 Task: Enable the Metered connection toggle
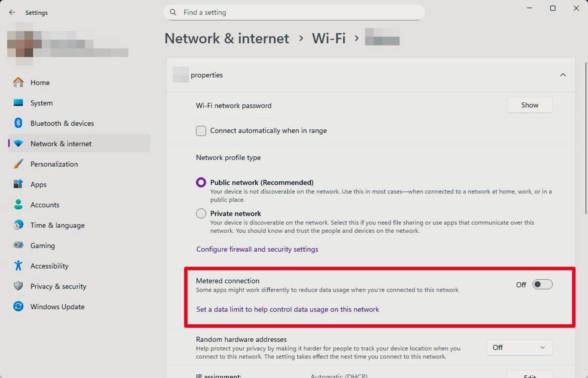click(x=542, y=284)
